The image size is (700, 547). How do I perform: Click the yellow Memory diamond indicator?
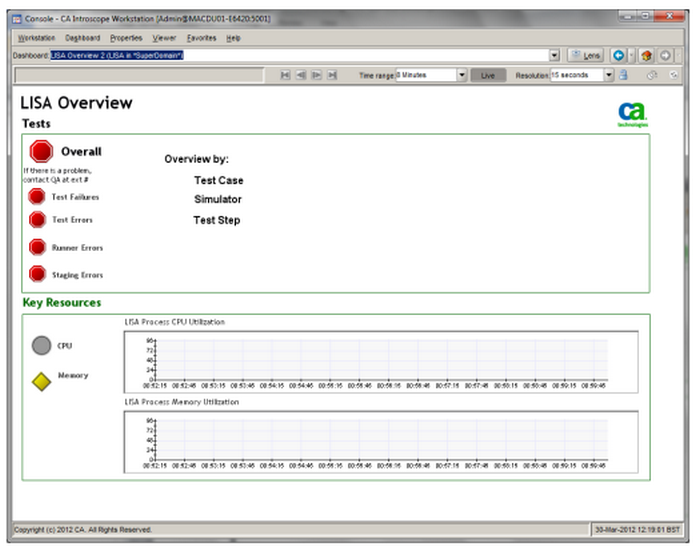42,382
